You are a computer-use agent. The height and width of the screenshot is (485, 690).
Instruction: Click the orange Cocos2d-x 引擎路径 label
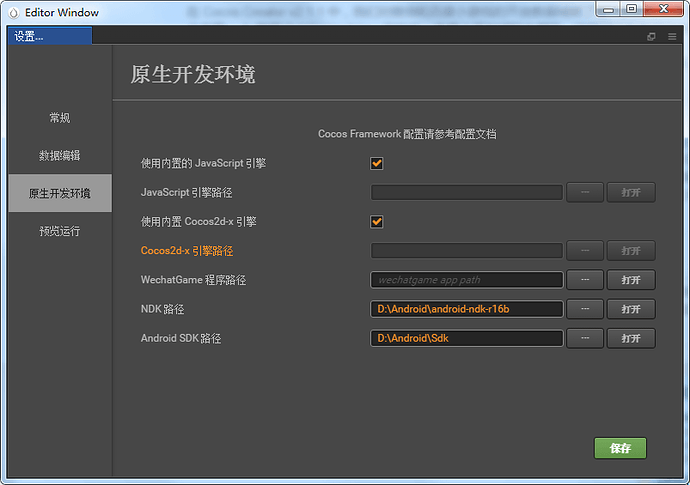pyautogui.click(x=187, y=250)
